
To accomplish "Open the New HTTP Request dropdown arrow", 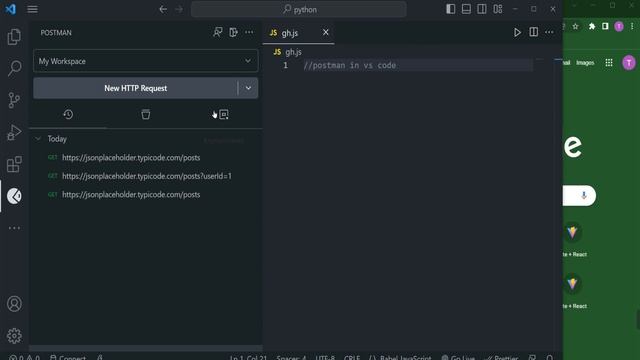I will (248, 88).
